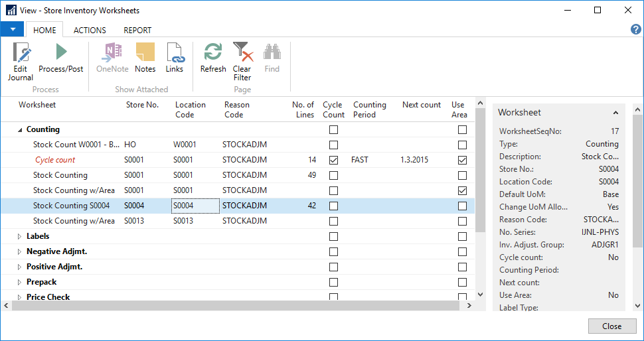Collapse the Counting group
Screen dimensions: 644x341
pyautogui.click(x=19, y=130)
